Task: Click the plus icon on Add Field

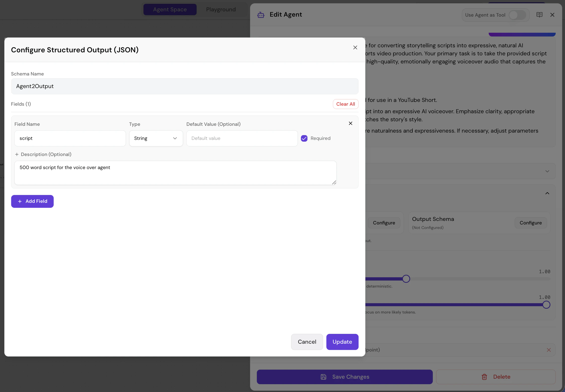Action: (20, 201)
